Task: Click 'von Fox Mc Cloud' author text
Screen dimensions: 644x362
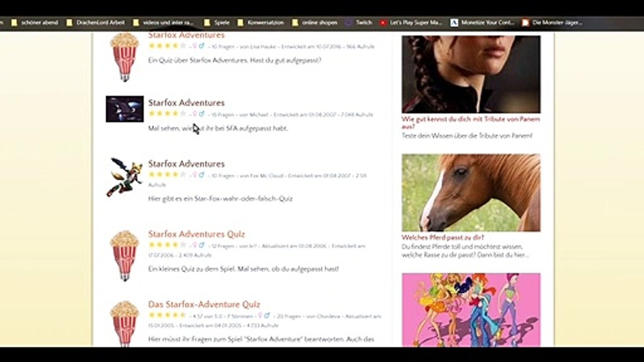Action: click(262, 176)
